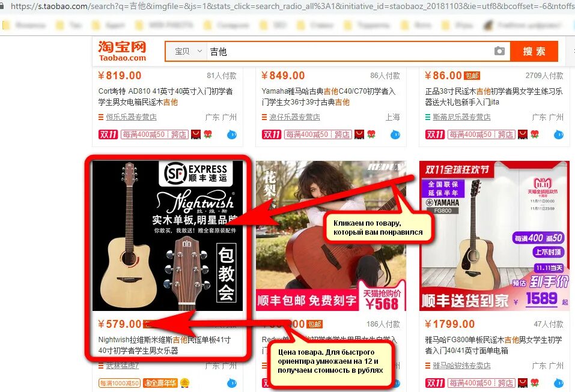Click blue Wangwang chat icon under ¥86 guitar listing
Image resolution: width=575 pixels, height=392 pixels.
point(559,134)
